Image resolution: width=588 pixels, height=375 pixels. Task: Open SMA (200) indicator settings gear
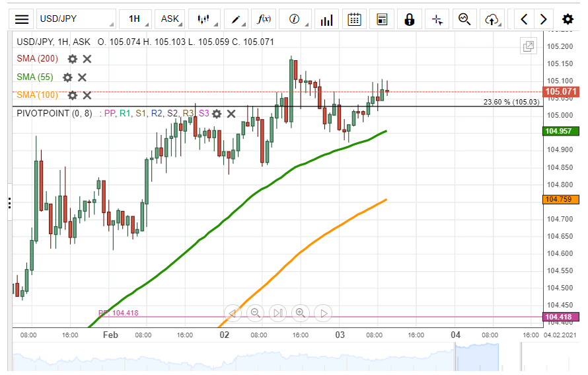(x=73, y=59)
